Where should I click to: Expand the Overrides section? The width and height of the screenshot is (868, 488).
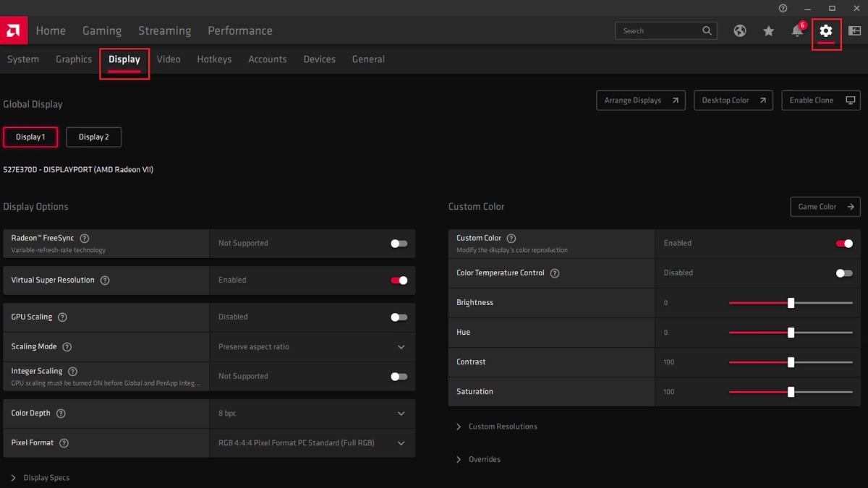tap(478, 459)
